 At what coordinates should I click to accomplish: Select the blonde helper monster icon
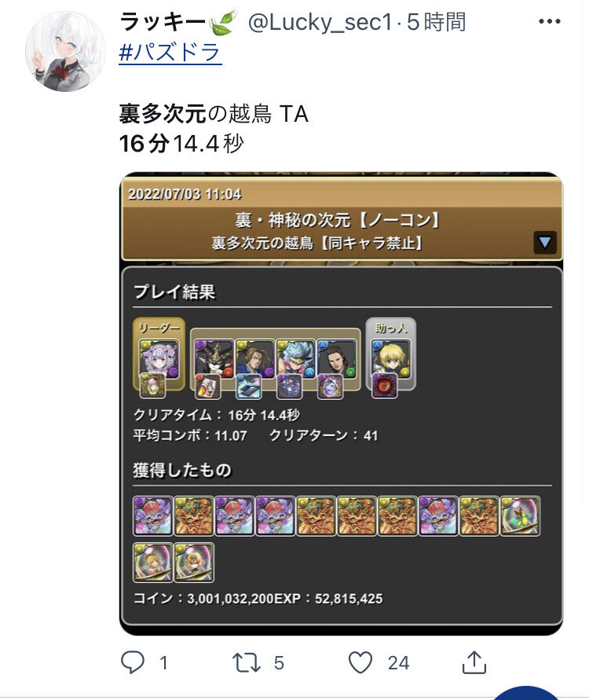[391, 359]
